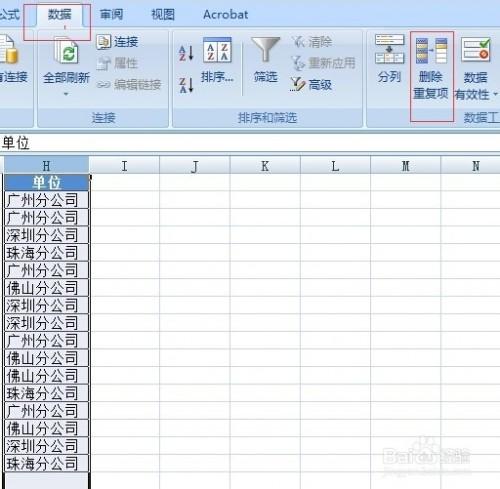Switch to the 视图 tab

163,15
